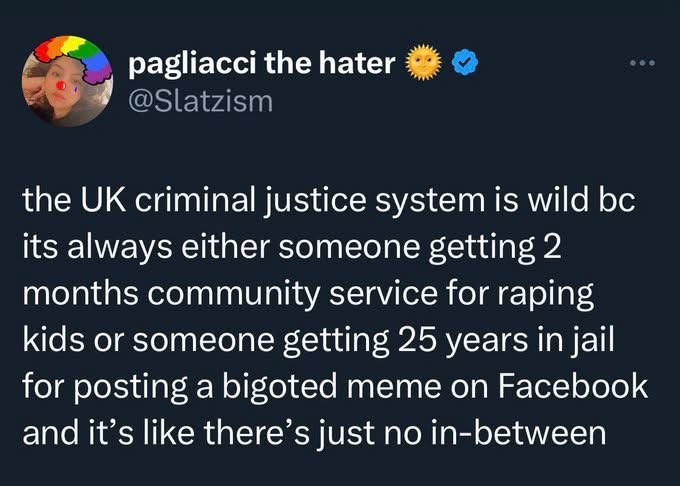The height and width of the screenshot is (486, 680).
Task: Click the word in-between at tweet end
Action: coord(518,432)
